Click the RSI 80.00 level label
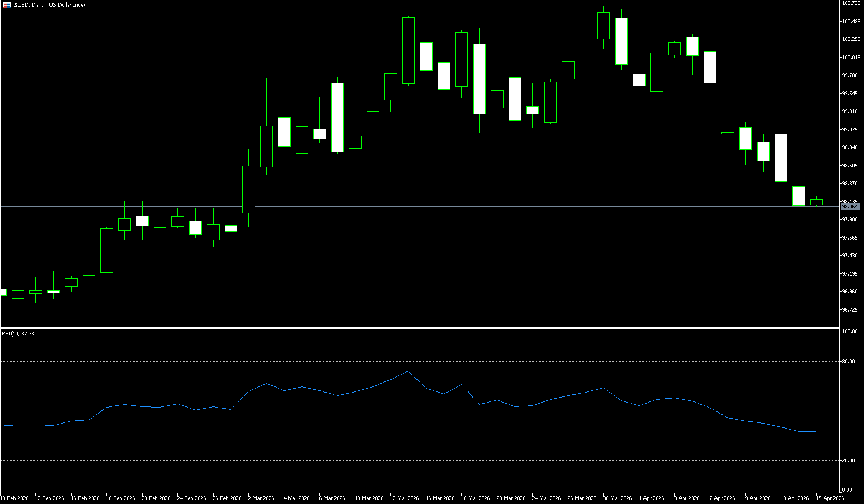Screen dimensions: 864x504 coord(848,361)
